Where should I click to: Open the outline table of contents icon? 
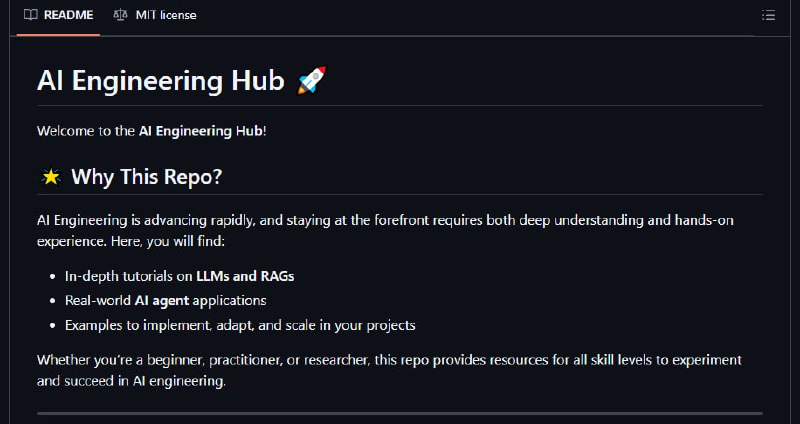tap(768, 15)
